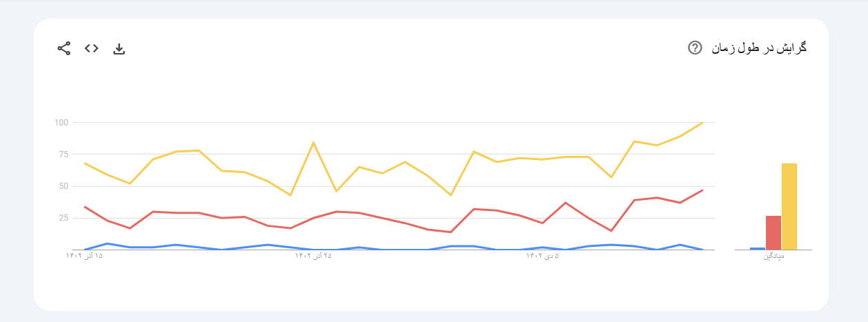Click the yellow line's final peak at 100
Viewport: 868px width, 322px height.
pos(702,123)
